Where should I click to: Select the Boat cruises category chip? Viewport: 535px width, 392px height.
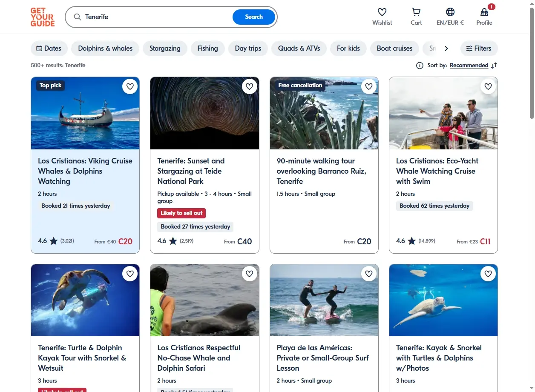tap(394, 49)
